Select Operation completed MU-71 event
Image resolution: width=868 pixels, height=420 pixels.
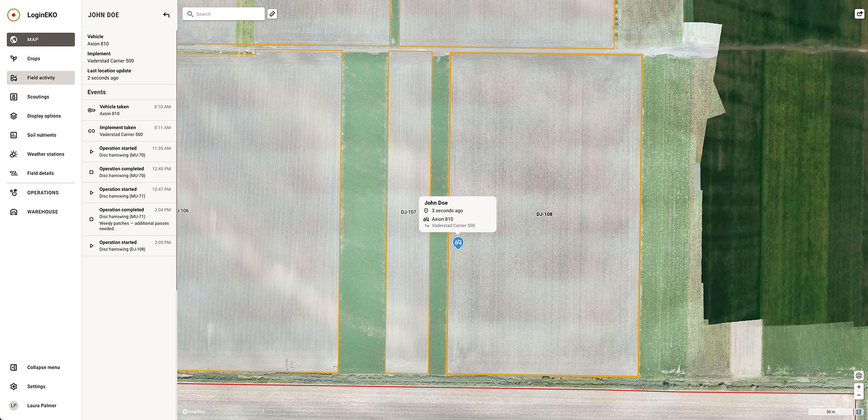(129, 219)
